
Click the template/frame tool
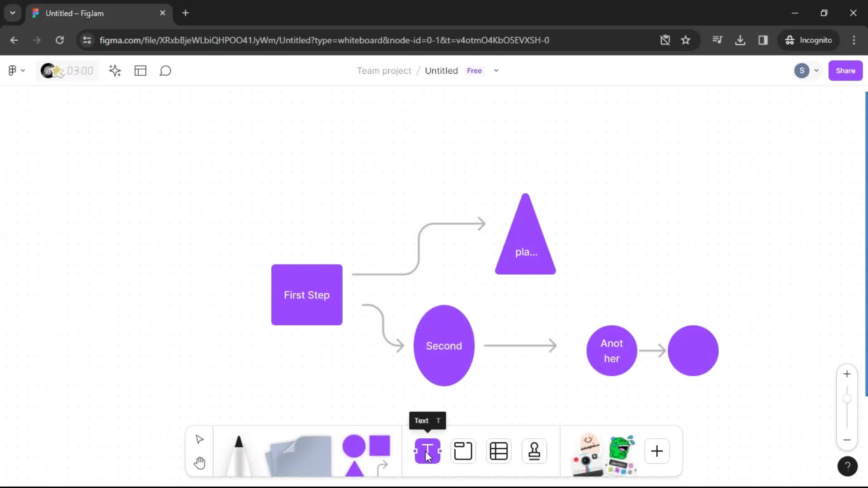click(463, 451)
